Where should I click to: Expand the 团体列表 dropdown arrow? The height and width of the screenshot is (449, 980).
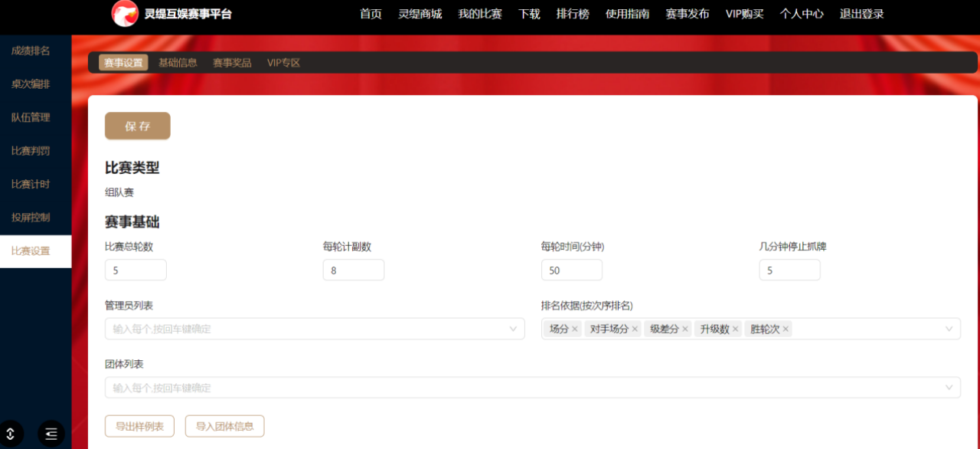(949, 388)
